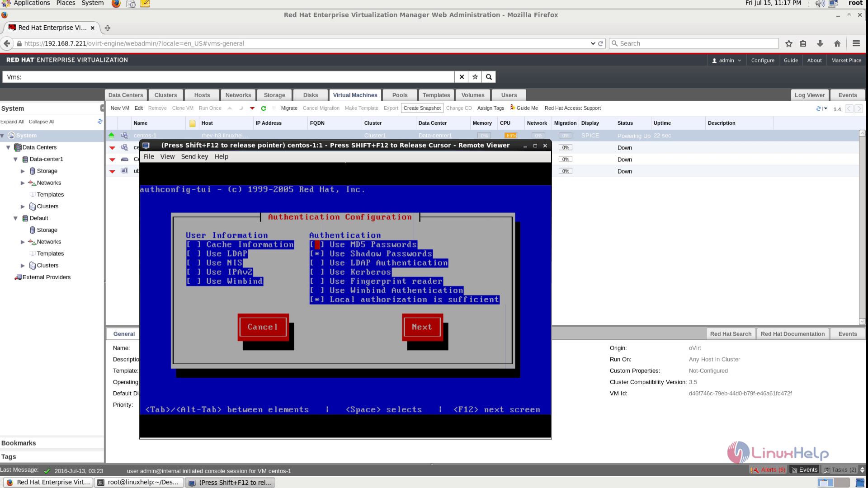Viewport: 868px width, 488px height.
Task: Click the next page arrow in VM list
Action: tap(859, 108)
